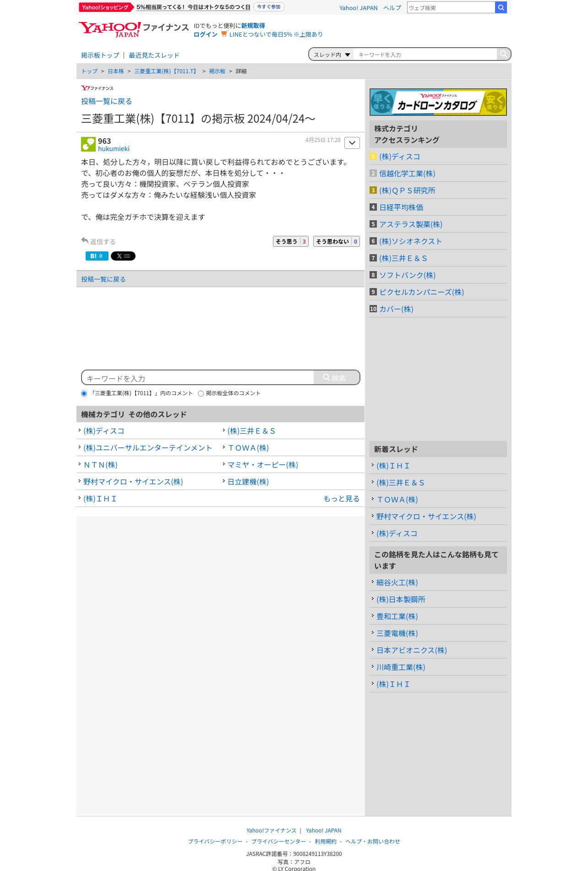Viewport: 588px width, 871px height.
Task: Click the footer プライバシーポリシー link
Action: [x=215, y=842]
